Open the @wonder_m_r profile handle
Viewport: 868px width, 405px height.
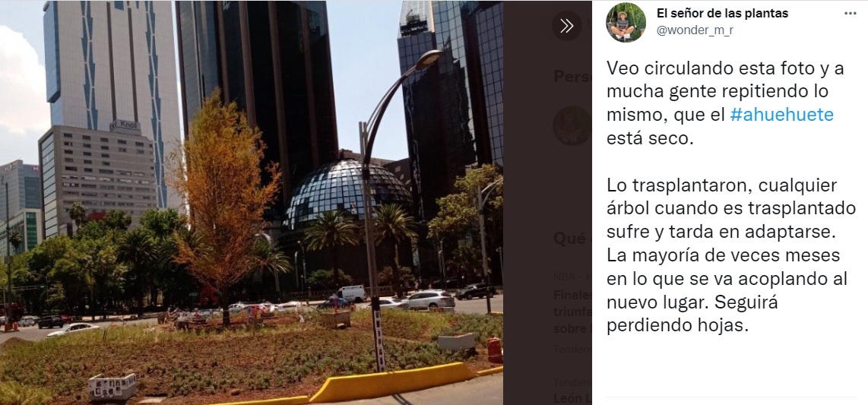pos(695,30)
